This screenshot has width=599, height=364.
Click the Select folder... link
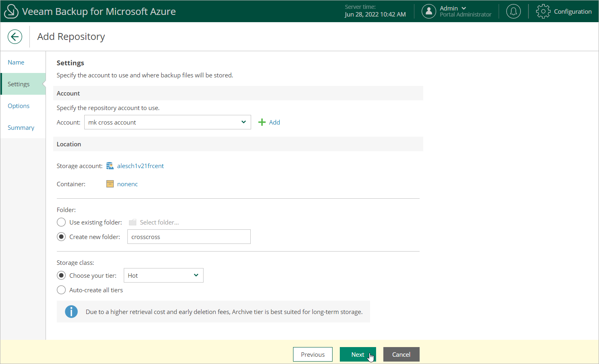(159, 222)
